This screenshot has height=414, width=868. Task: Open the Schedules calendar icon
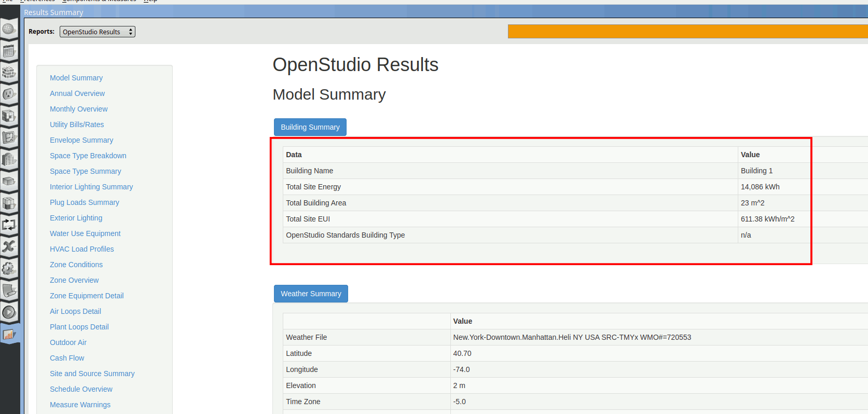click(9, 51)
